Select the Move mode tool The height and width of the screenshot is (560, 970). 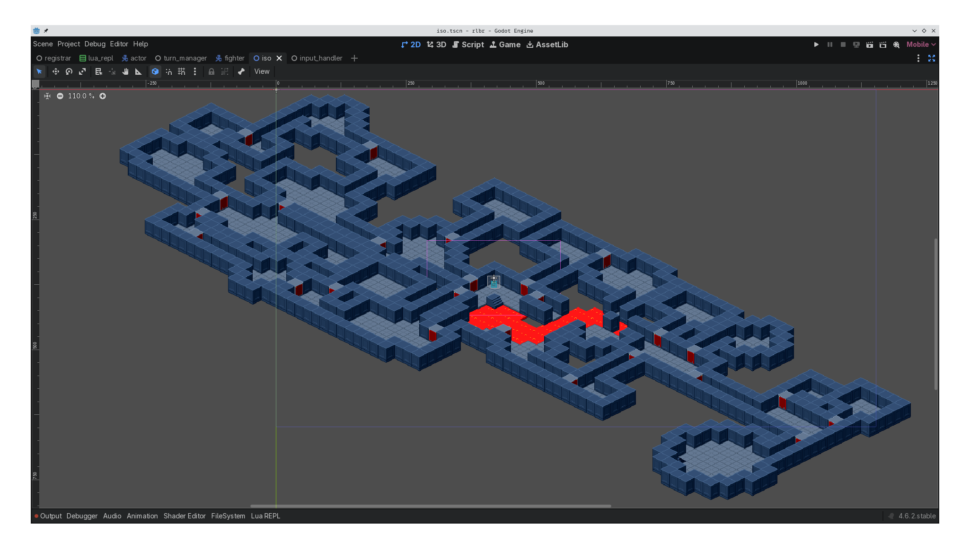point(55,71)
